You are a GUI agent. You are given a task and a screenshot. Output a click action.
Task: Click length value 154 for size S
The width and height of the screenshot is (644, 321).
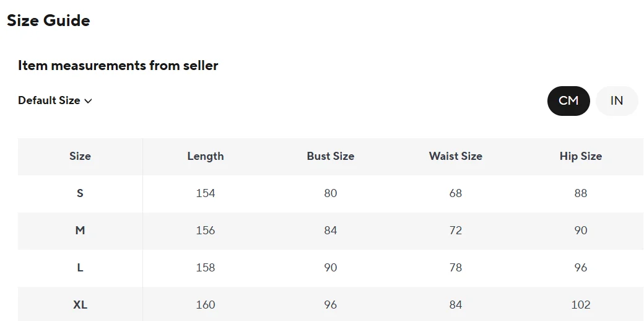(206, 193)
